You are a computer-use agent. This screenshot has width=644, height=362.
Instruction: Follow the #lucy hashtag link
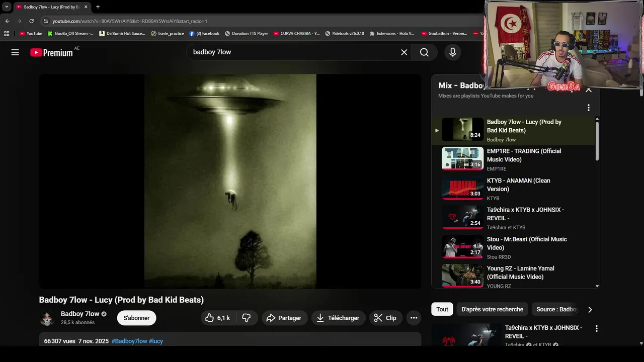tap(156, 341)
